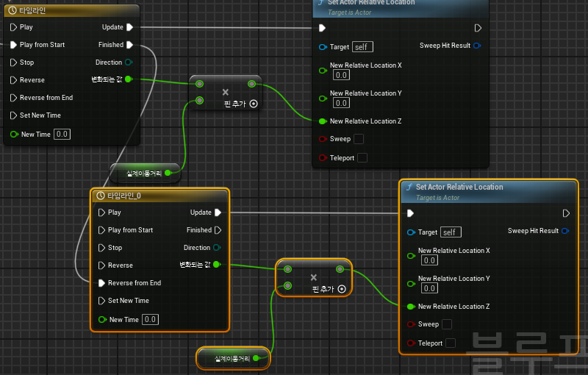Click output pin of lower 실제이동거리 variable
Screen dimensions: 588x375
coord(256,358)
